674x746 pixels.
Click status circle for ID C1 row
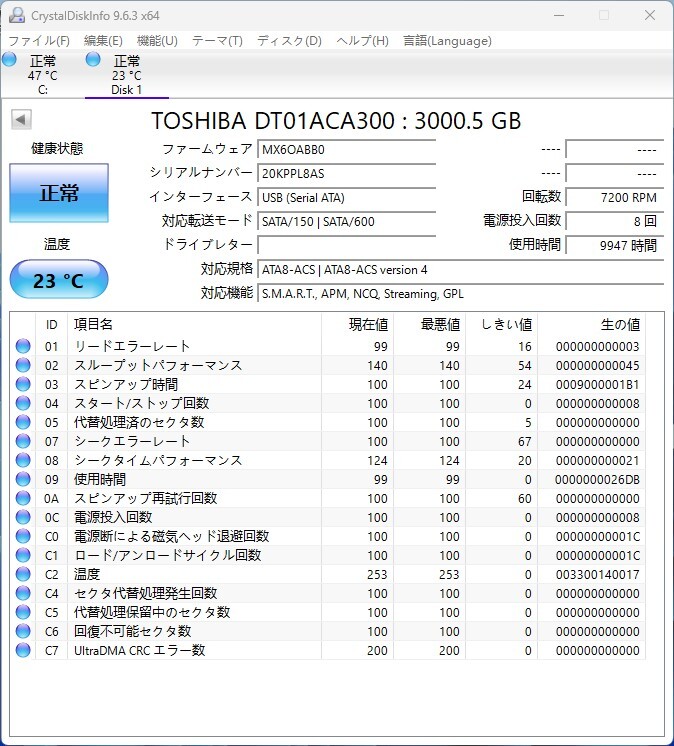23,555
